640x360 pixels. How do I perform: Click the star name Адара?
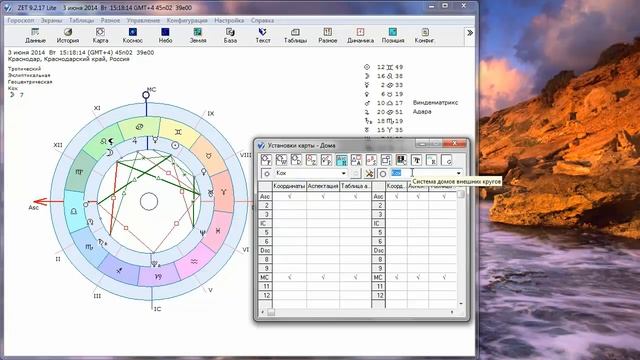422,111
